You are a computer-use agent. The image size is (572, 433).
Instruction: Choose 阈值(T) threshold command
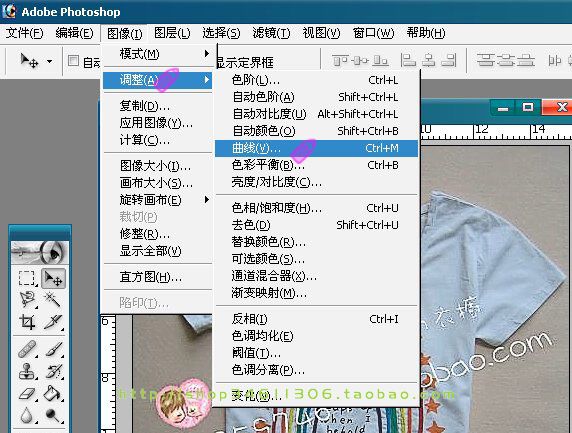tap(316, 353)
